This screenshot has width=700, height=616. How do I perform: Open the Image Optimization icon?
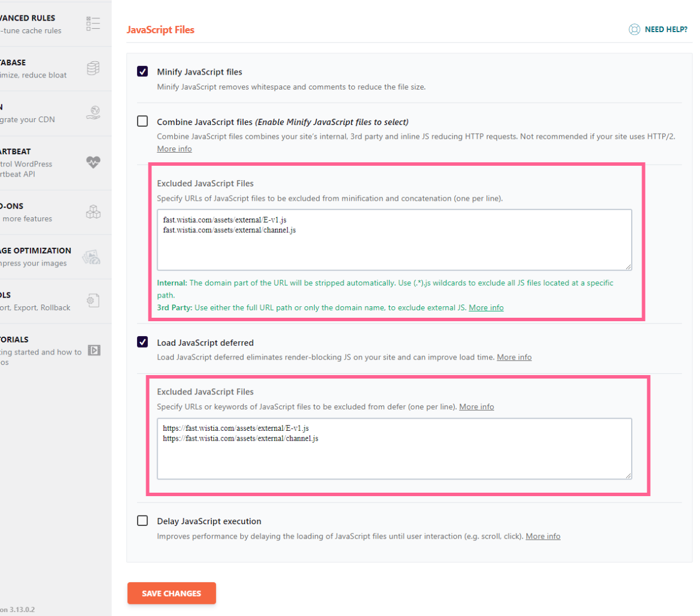coord(90,256)
